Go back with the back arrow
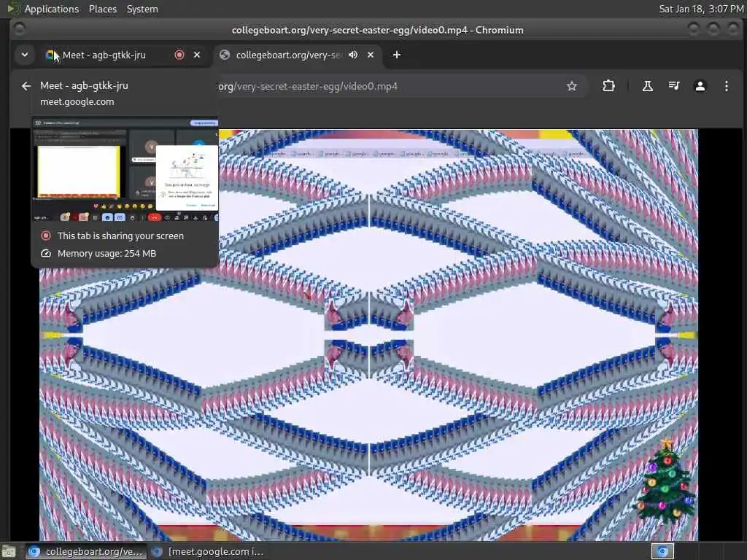The image size is (747, 560). pyautogui.click(x=26, y=86)
